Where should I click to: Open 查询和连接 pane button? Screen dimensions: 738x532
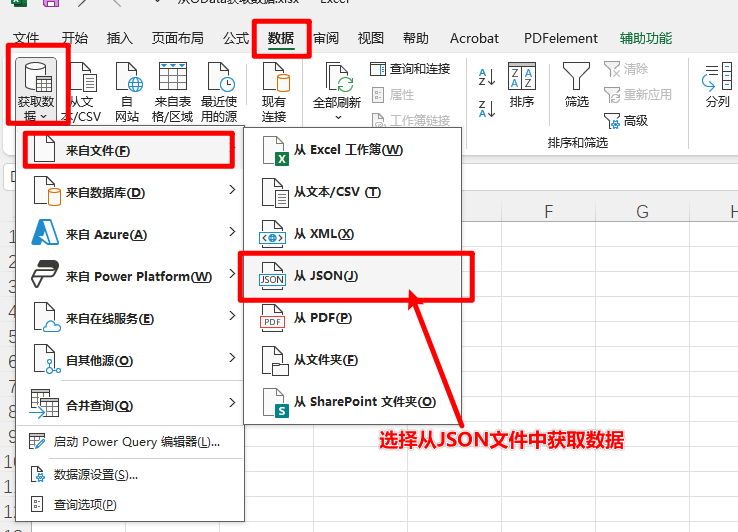(x=410, y=69)
